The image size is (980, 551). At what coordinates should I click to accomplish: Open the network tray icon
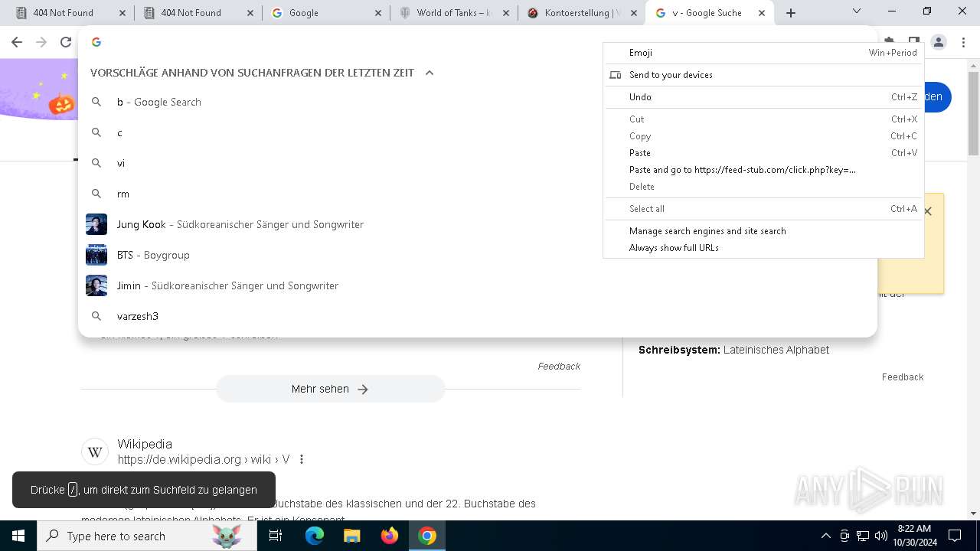863,536
